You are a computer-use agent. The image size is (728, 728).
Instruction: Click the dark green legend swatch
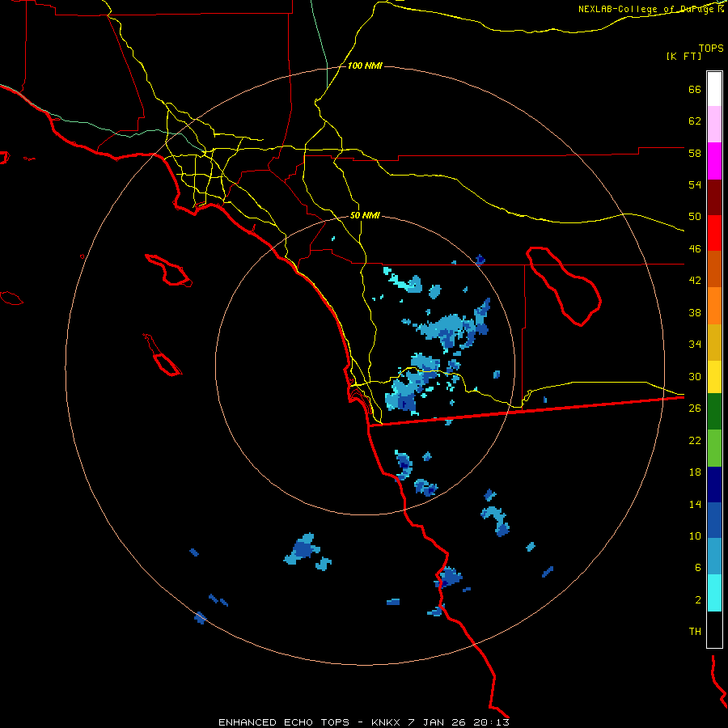(x=714, y=412)
